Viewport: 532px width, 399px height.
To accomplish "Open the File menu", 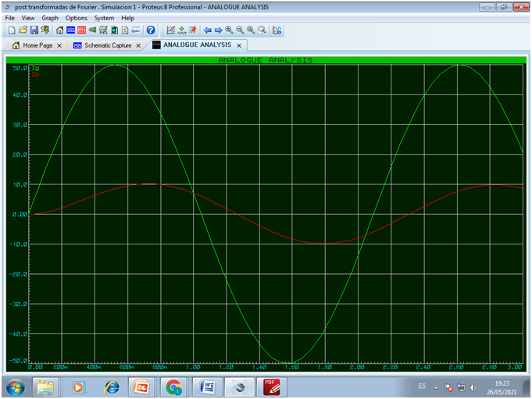I will (9, 18).
